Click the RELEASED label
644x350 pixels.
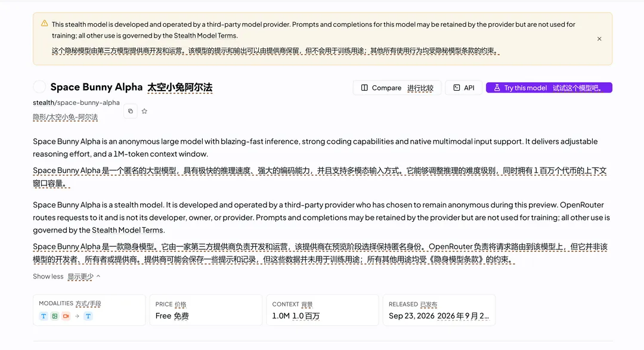click(403, 304)
